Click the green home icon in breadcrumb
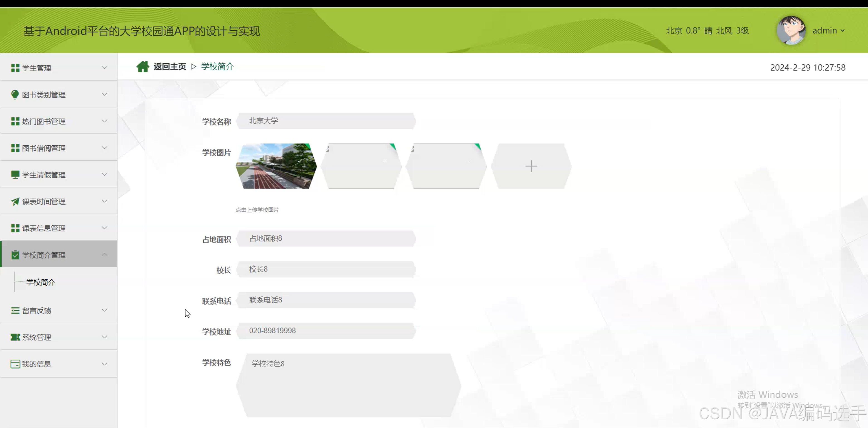 coord(142,67)
